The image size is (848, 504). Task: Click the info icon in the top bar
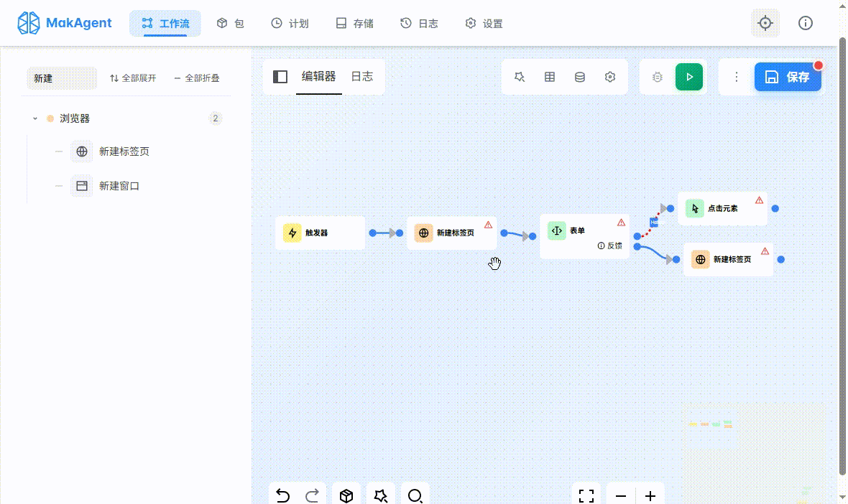805,22
